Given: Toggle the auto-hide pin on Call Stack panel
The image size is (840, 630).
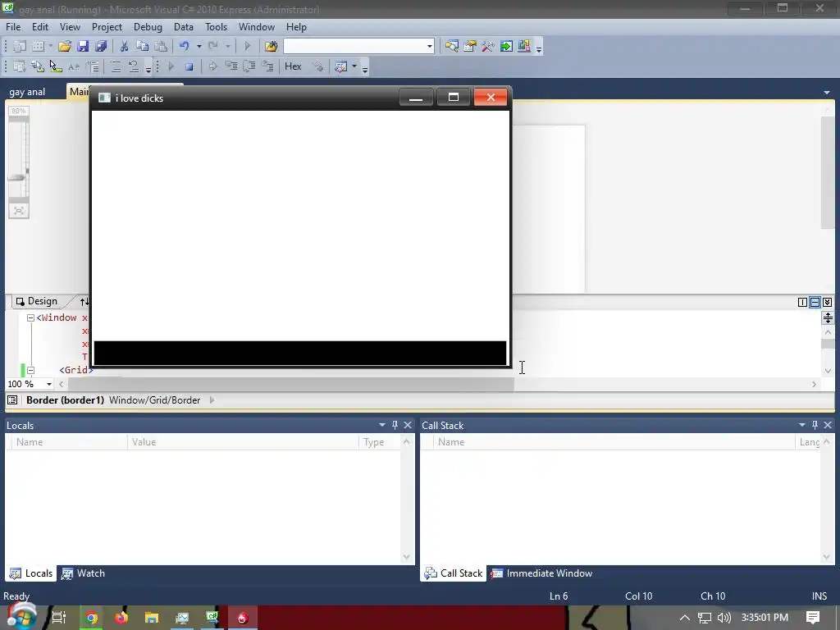Looking at the screenshot, I should point(815,425).
